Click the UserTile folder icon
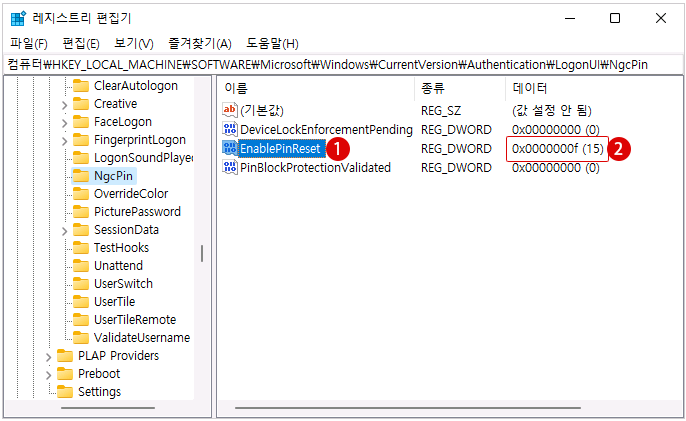The image size is (686, 421). click(81, 301)
